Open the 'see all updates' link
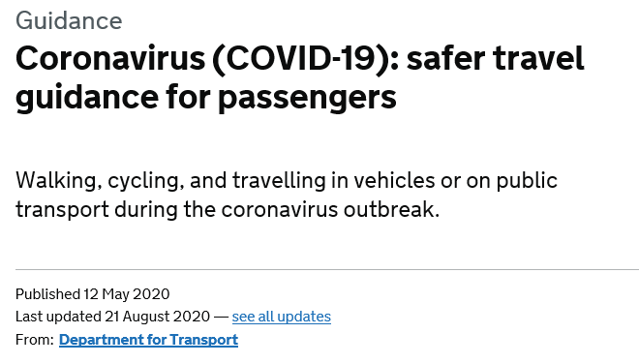 (281, 317)
